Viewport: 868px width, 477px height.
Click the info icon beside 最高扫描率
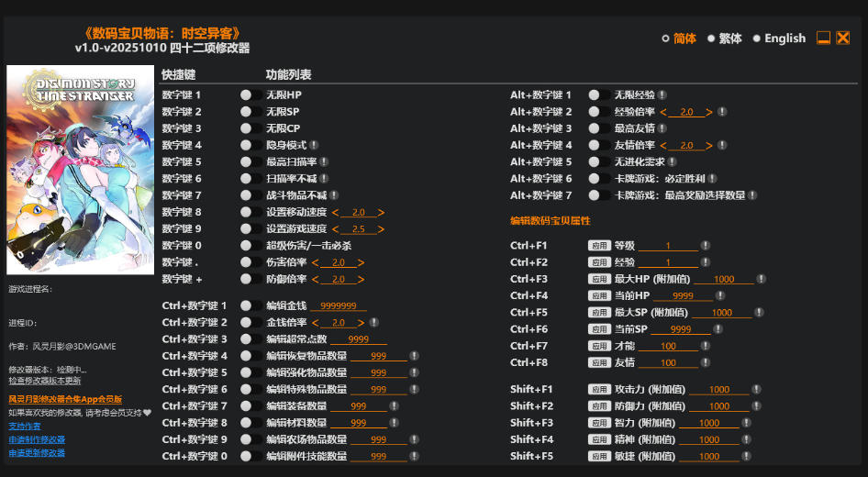(x=324, y=161)
